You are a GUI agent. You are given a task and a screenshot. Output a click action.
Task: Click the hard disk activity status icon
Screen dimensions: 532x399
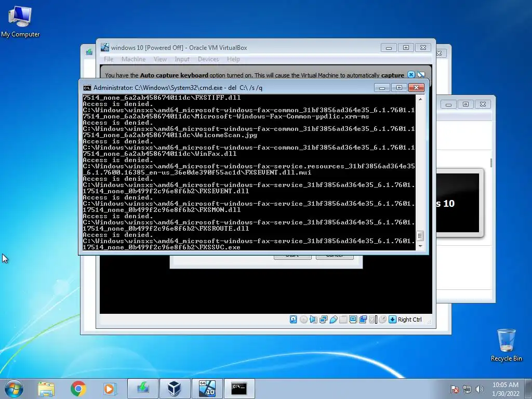point(294,320)
